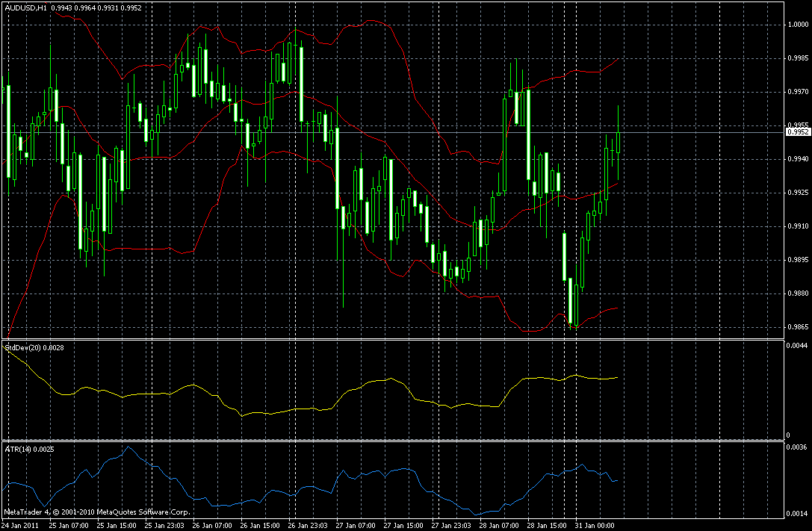
Task: Select the 31 Jan 00:00 time label
Action: click(x=596, y=525)
